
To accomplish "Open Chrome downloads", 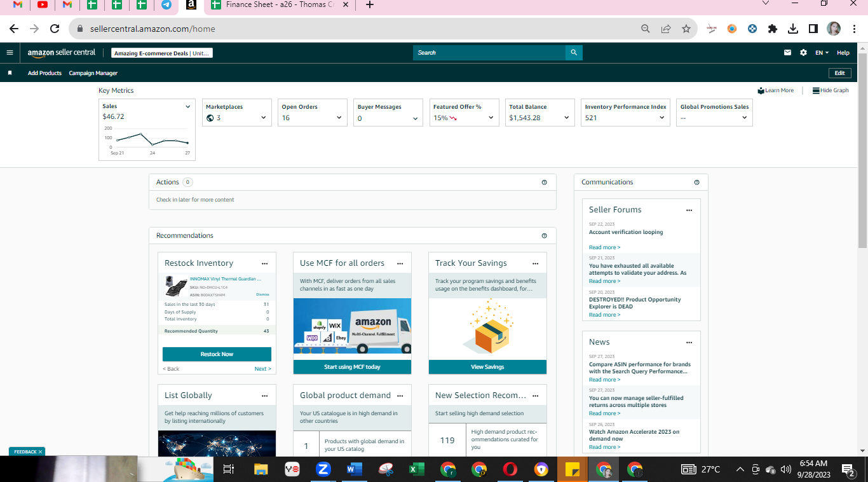I will [793, 29].
